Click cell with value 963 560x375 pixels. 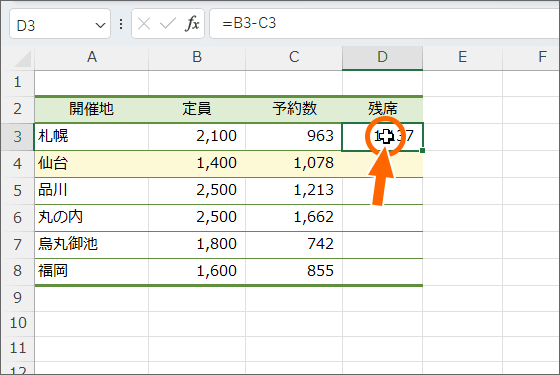(294, 136)
